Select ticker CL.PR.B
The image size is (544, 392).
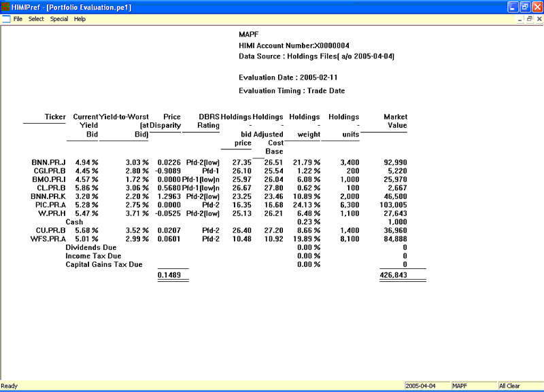(52, 188)
